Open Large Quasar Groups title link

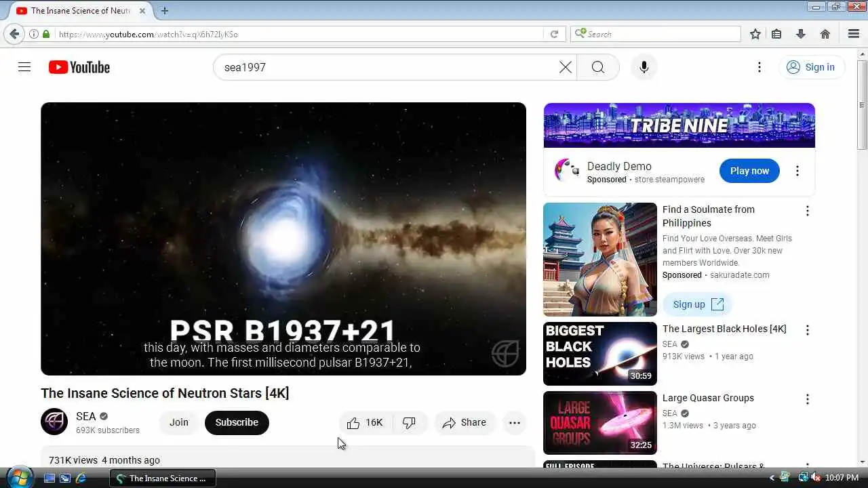coord(708,398)
